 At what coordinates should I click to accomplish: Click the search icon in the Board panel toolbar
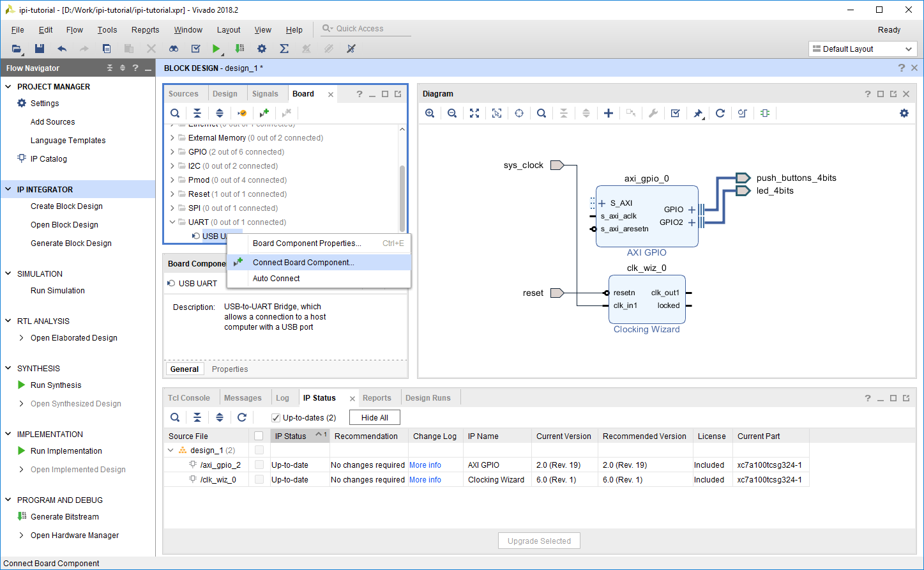point(175,113)
